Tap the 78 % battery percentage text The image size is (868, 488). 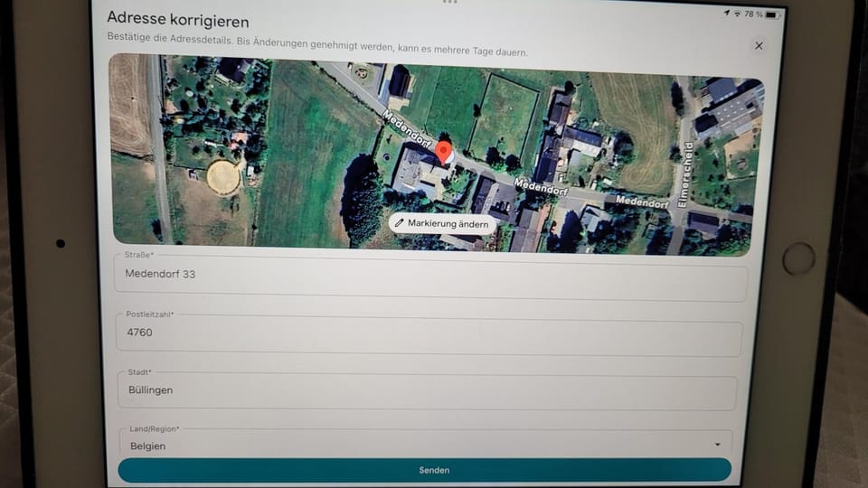pyautogui.click(x=752, y=14)
